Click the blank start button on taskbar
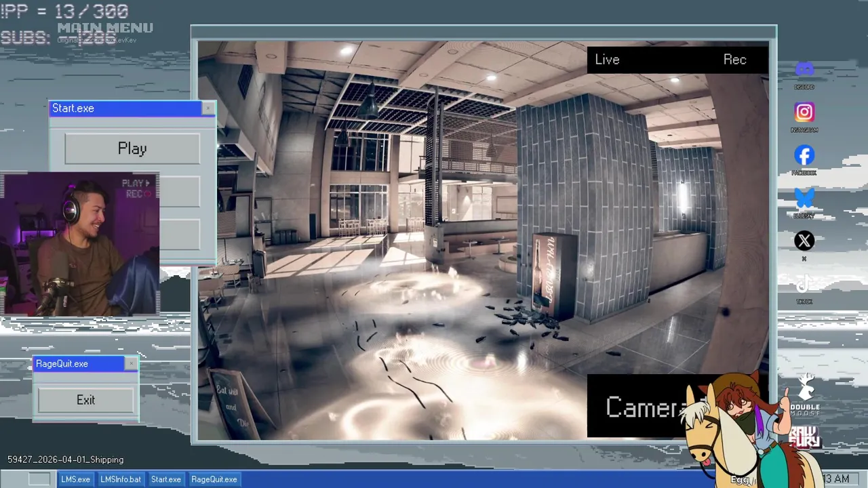 (x=39, y=479)
